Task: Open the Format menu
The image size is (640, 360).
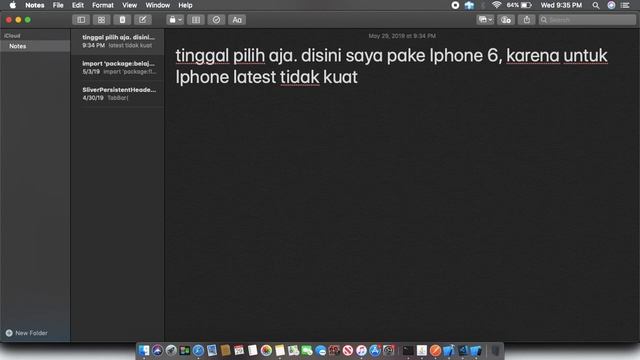Action: coord(102,5)
